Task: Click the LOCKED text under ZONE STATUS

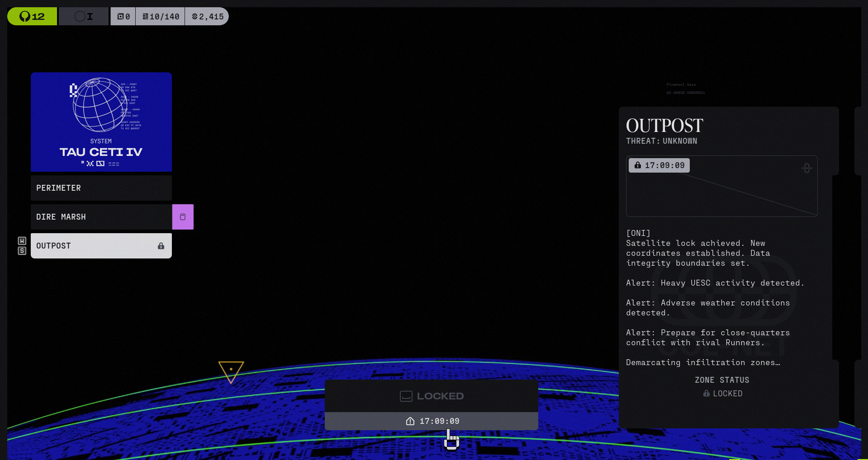Action: [x=728, y=394]
